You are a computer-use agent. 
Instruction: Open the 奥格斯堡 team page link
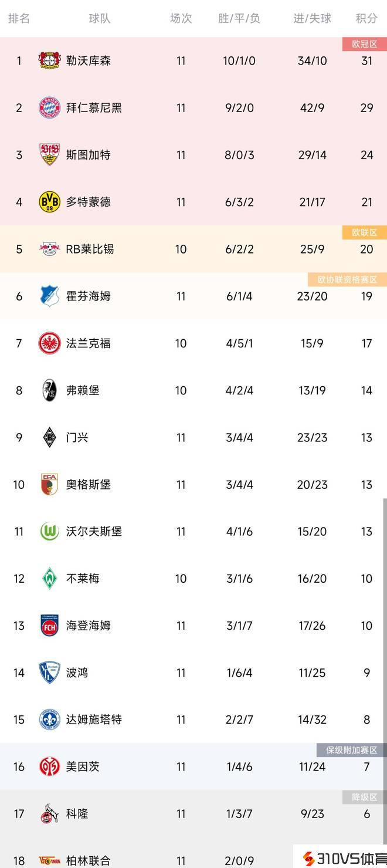point(88,485)
